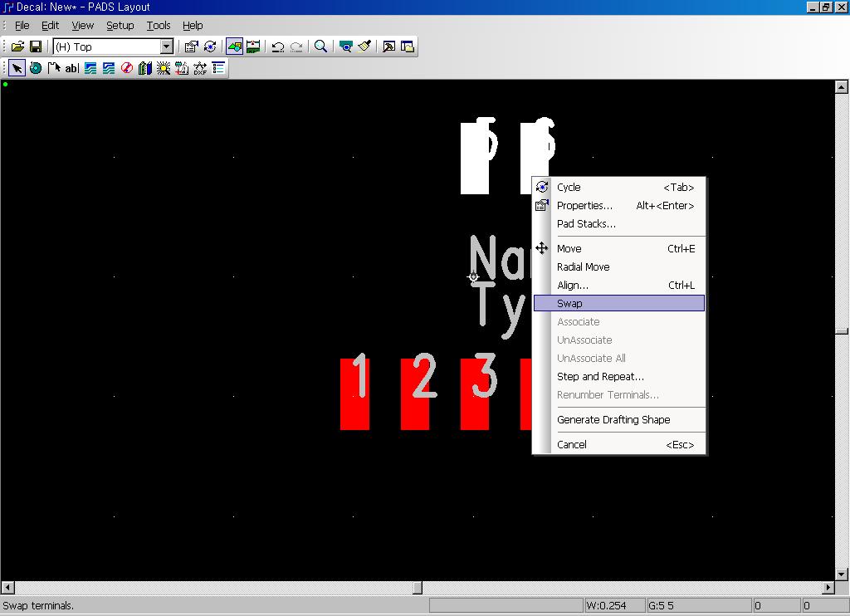850x616 pixels.
Task: Click the vertical scrollbar up arrow
Action: (x=842, y=87)
